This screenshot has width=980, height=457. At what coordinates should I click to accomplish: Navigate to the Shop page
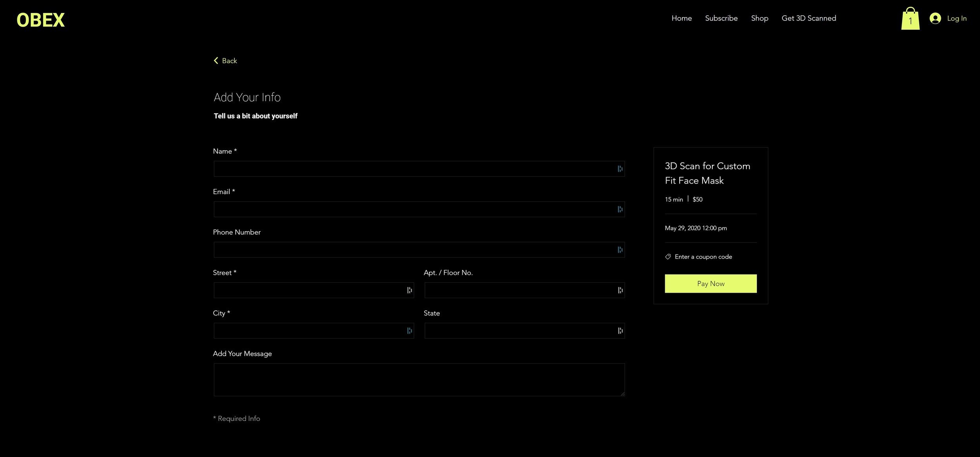click(759, 18)
